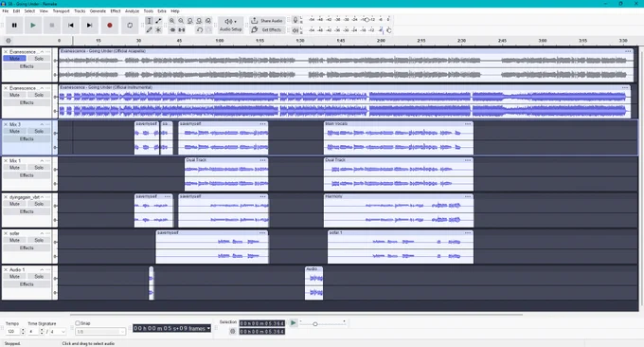Open Harmony clip menu dots
This screenshot has height=347, width=644.
(468, 196)
